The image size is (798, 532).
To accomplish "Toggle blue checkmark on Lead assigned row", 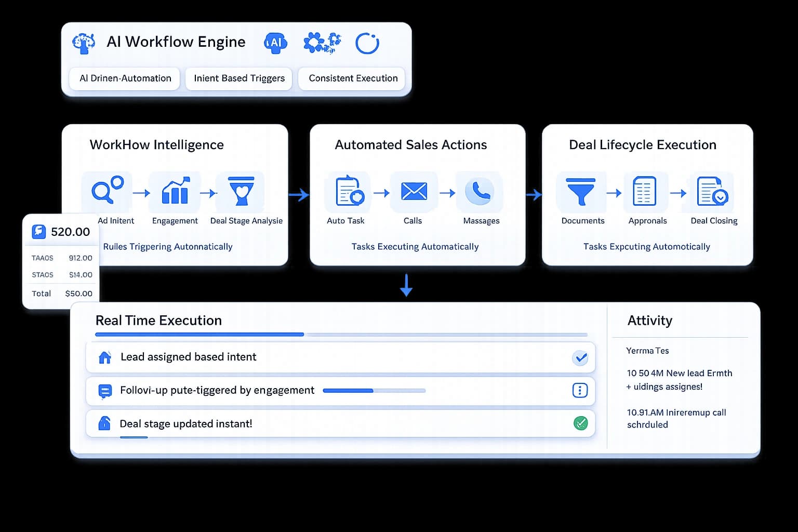I will coord(580,357).
